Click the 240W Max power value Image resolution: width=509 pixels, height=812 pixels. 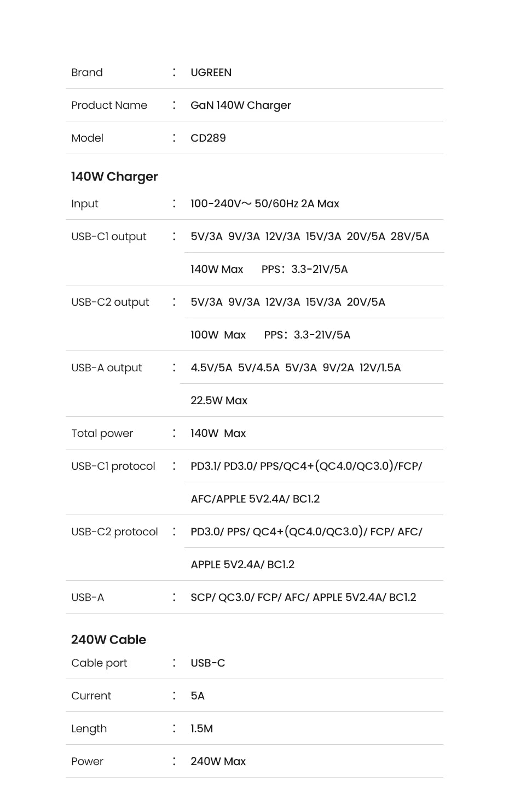[x=218, y=761]
